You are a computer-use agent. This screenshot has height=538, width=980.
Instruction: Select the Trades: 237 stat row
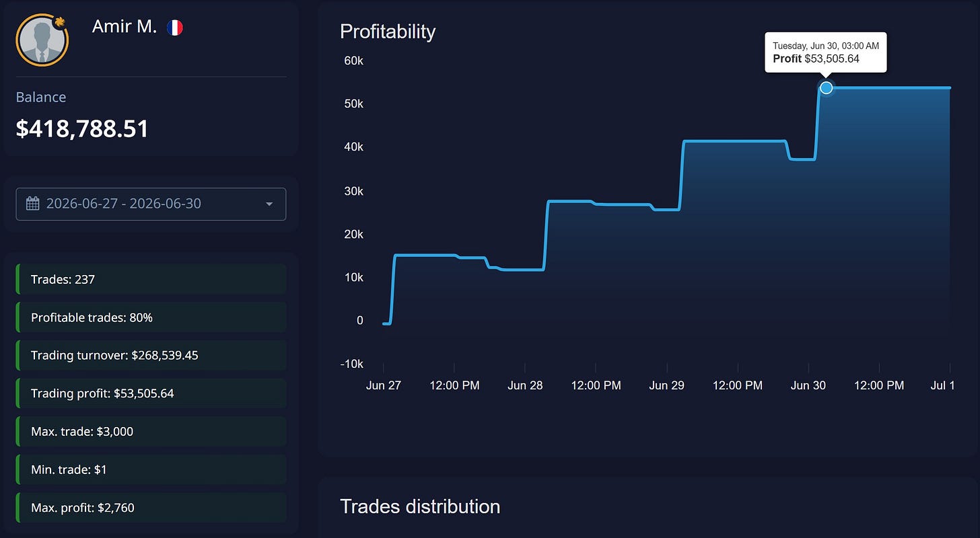click(x=151, y=279)
